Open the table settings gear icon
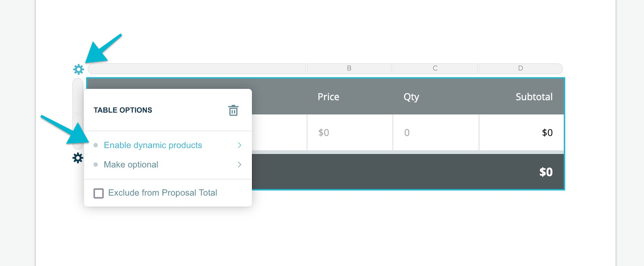Image resolution: width=644 pixels, height=266 pixels. (x=78, y=69)
